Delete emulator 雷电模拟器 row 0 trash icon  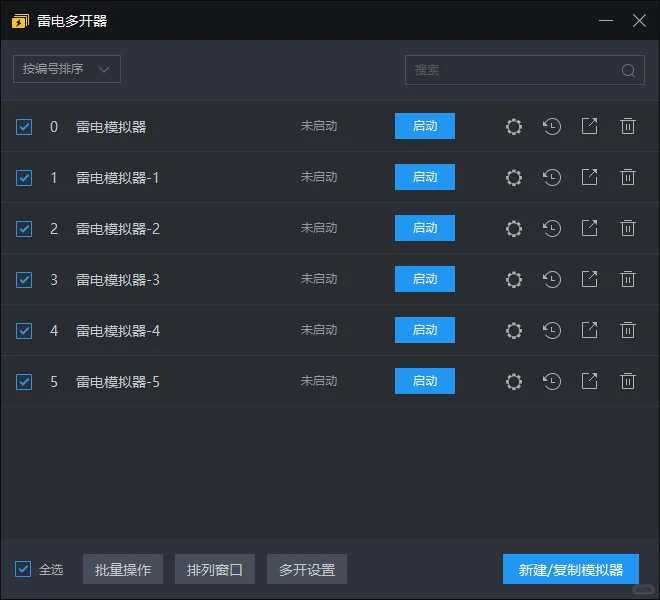pyautogui.click(x=628, y=126)
